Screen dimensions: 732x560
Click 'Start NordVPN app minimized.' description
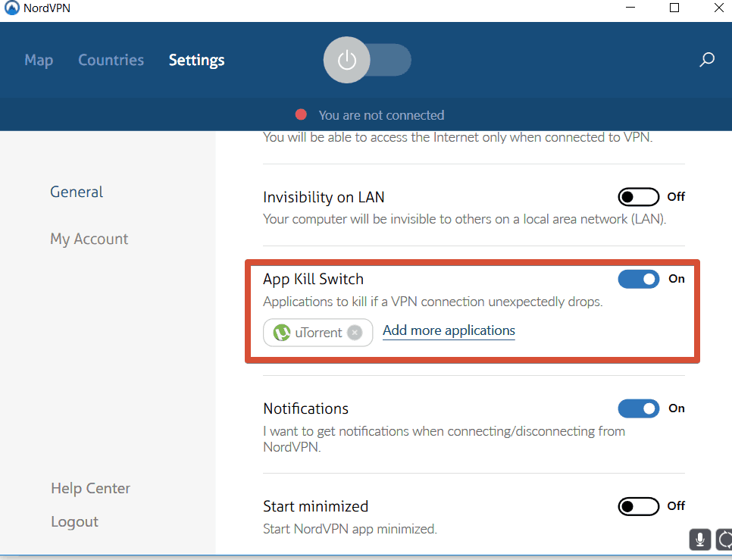[350, 529]
